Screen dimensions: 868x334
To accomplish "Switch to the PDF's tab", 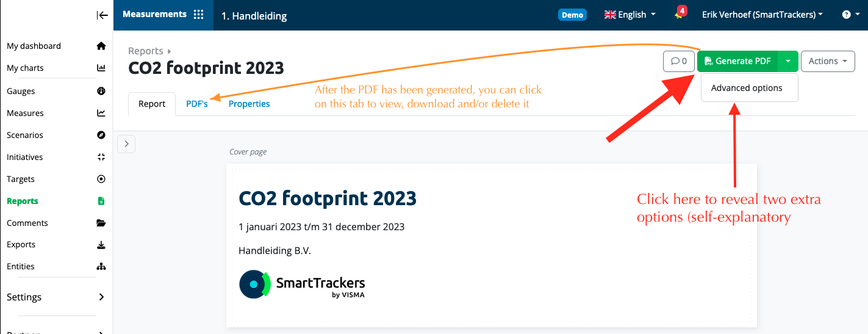I will pos(197,104).
